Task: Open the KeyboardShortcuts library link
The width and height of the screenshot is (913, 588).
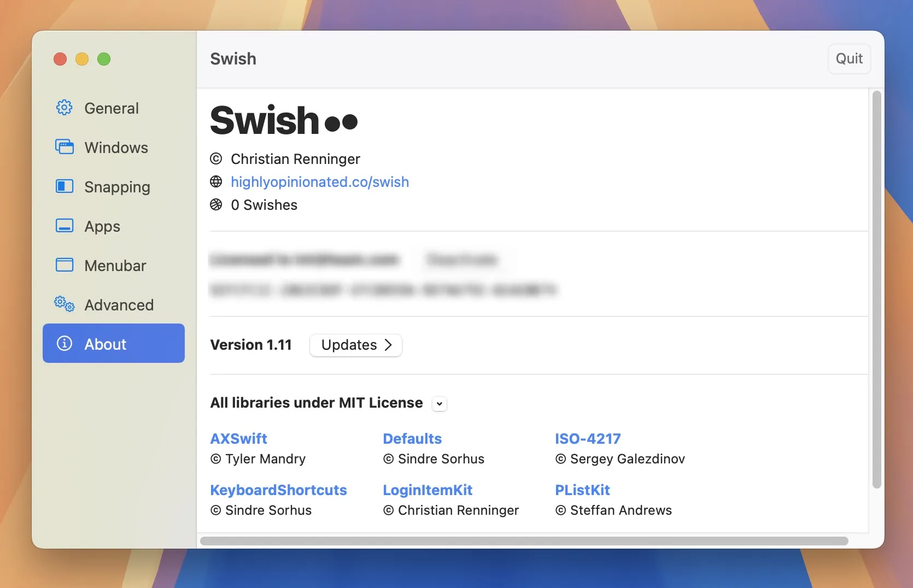Action: point(279,490)
